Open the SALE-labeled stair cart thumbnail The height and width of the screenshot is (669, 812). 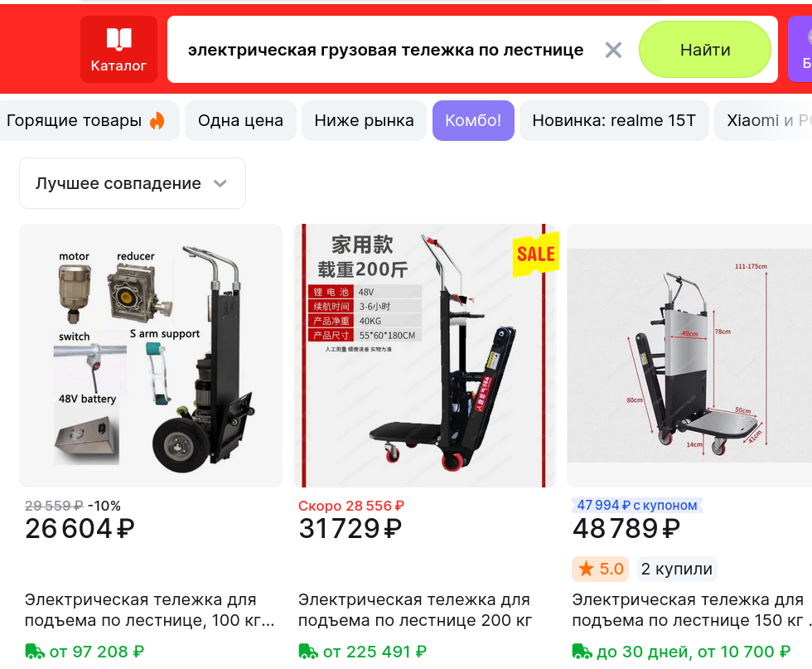click(x=424, y=356)
